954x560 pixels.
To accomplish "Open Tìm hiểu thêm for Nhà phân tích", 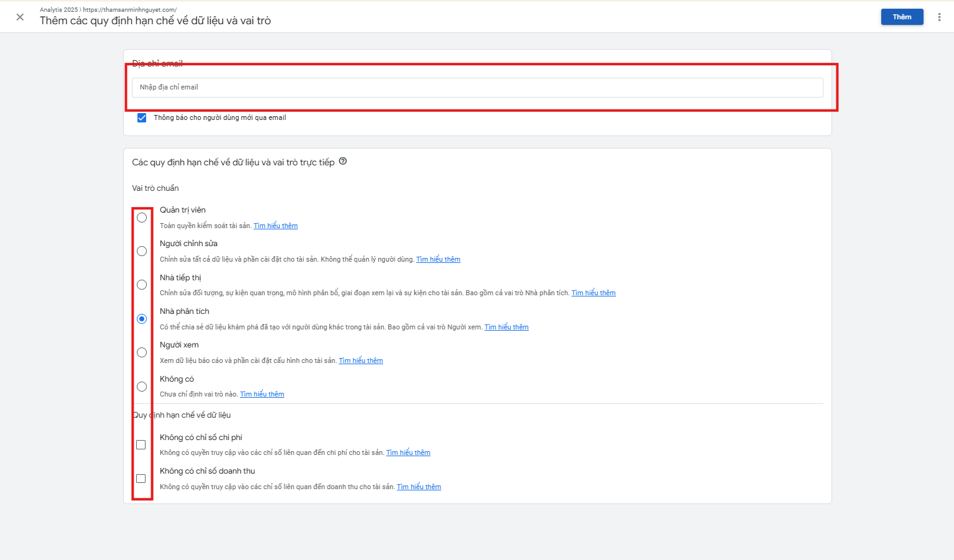I will 506,327.
